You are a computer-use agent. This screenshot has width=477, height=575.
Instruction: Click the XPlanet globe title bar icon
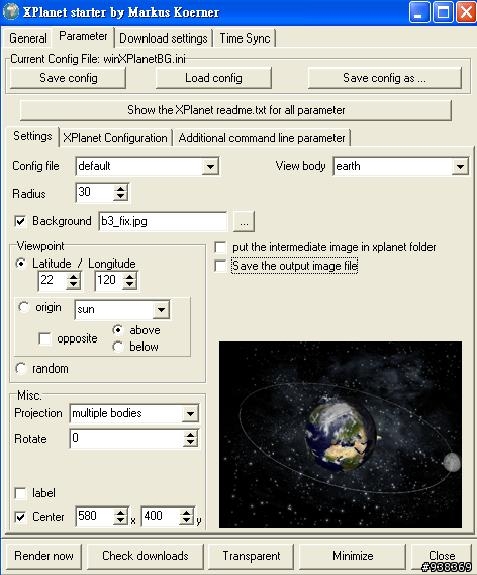click(x=10, y=12)
